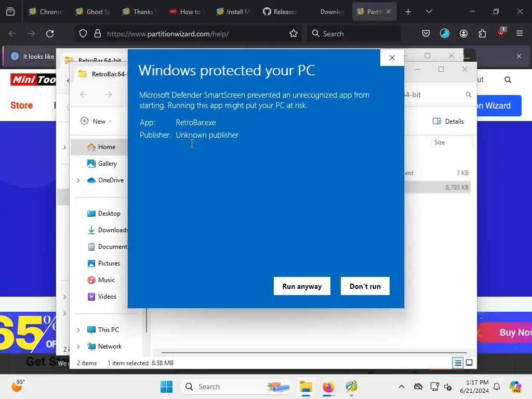Image resolution: width=532 pixels, height=399 pixels.
Task: Select This PC in navigation pane
Action: [x=103, y=330]
